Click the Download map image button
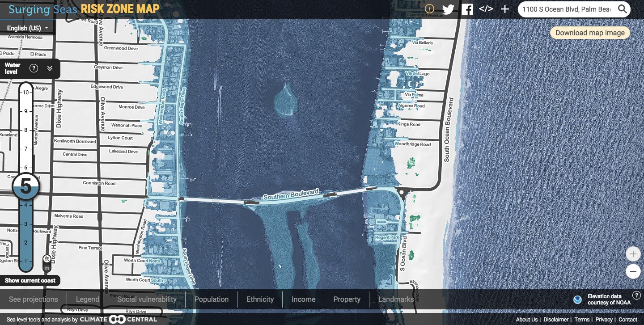The height and width of the screenshot is (325, 644). coord(589,33)
